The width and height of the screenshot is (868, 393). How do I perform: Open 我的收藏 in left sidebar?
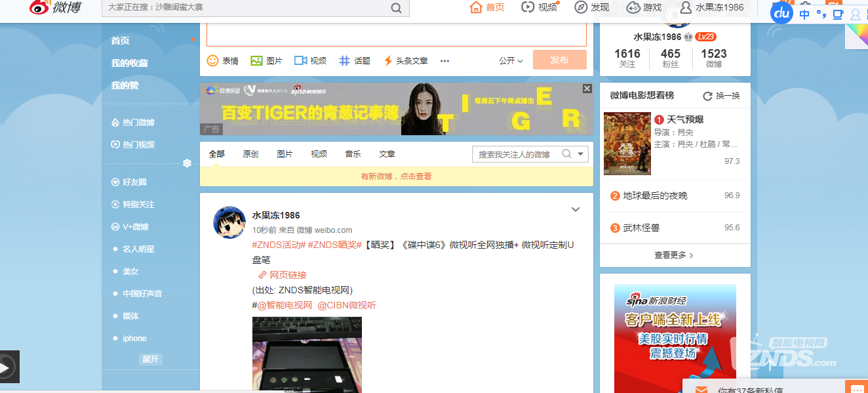[129, 63]
